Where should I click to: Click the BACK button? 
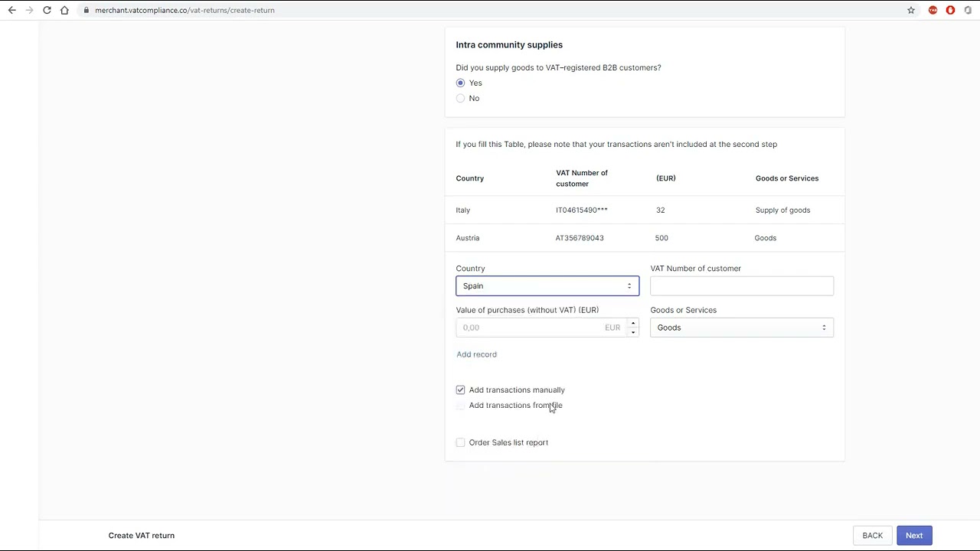click(x=873, y=536)
